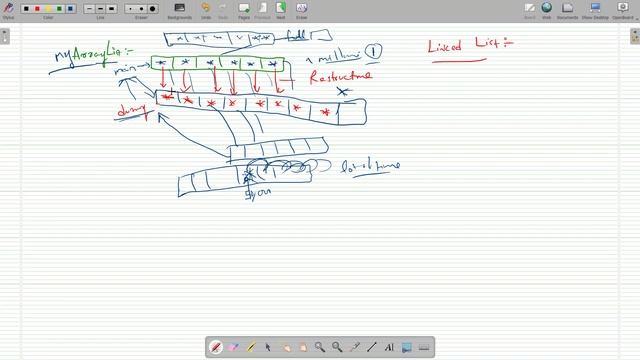This screenshot has width=640, height=360.
Task: Undo the last stroke
Action: tap(206, 11)
